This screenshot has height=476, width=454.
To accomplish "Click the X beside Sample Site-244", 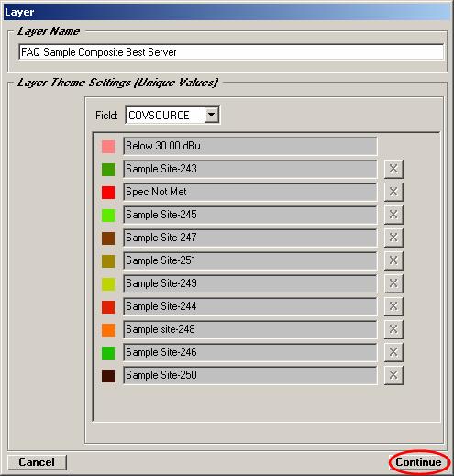I will 393,306.
